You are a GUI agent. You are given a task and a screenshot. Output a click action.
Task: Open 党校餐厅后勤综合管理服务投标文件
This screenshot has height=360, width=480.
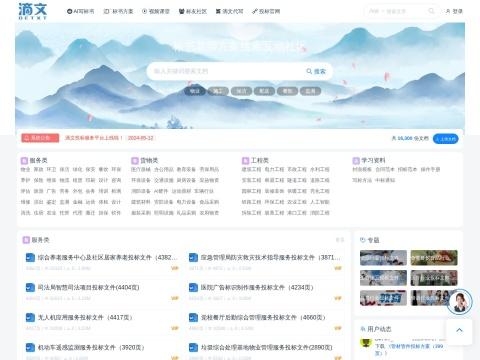[263, 318]
